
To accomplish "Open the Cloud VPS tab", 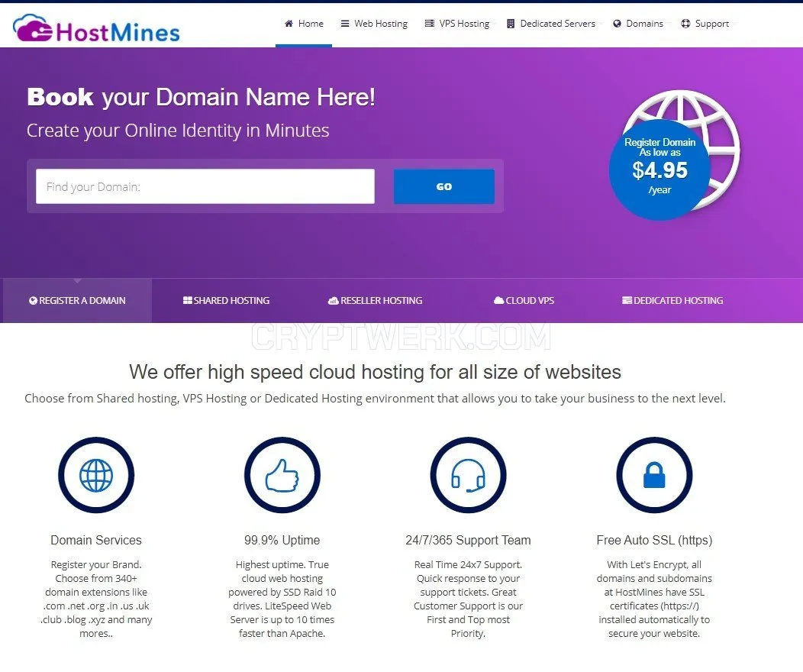I will pyautogui.click(x=524, y=301).
